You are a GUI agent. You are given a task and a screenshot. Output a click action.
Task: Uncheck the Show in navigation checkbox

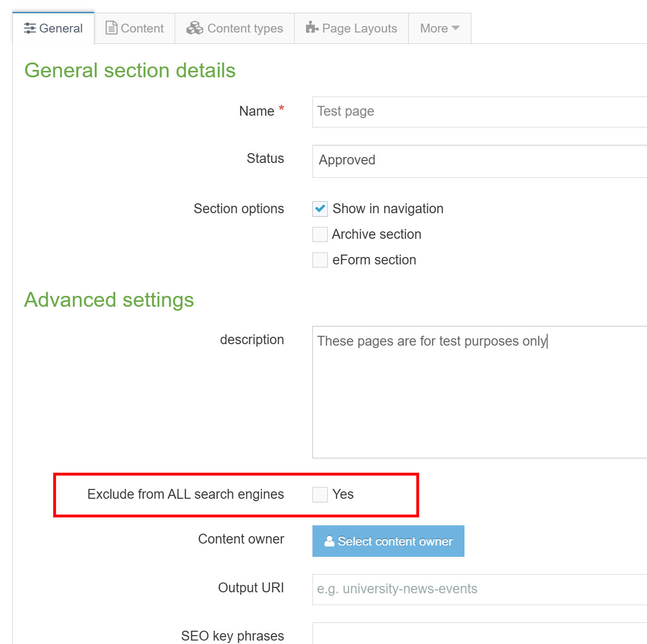[x=320, y=209]
